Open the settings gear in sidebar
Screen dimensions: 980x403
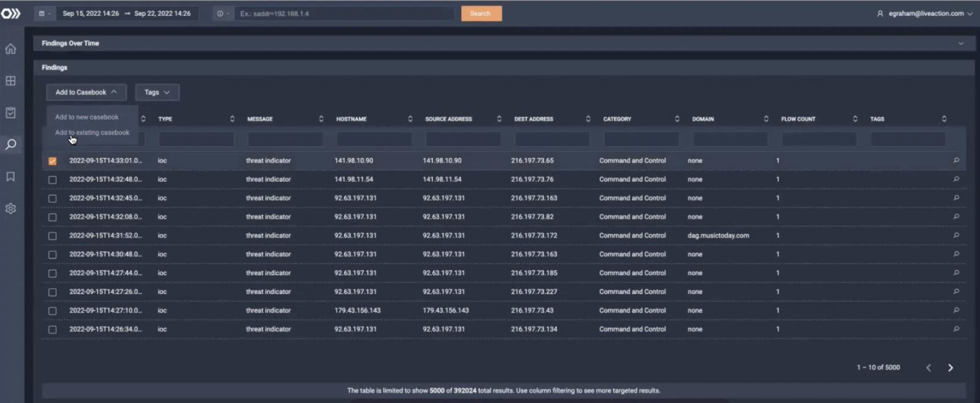pyautogui.click(x=10, y=209)
